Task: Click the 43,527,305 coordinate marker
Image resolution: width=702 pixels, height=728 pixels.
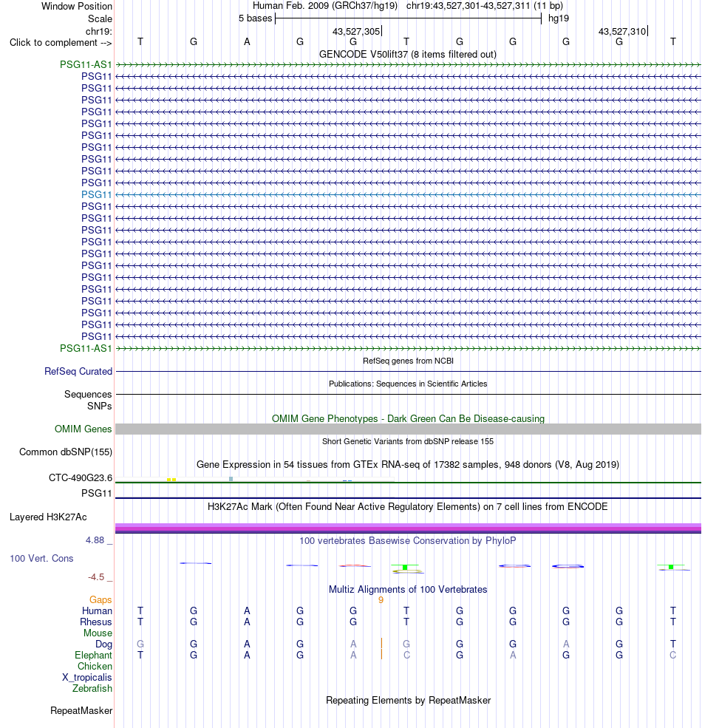Action: (356, 32)
